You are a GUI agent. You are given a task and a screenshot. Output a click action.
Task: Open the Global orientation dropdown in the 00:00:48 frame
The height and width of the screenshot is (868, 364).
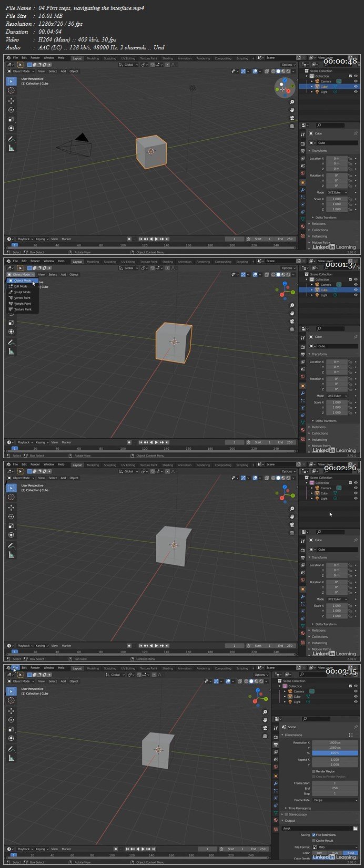[128, 65]
